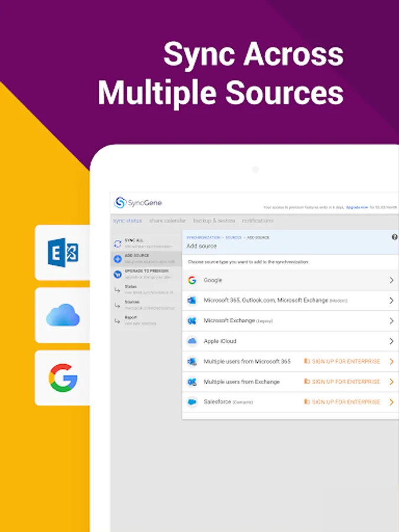Select UPGRADE TO PREMIUM in the sidebar
The image size is (399, 532).
coord(145,274)
